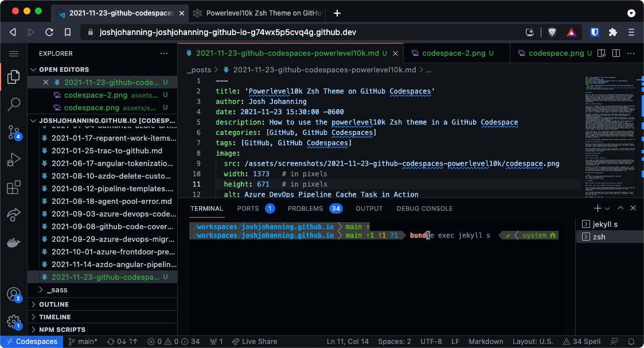Open the Search view in activity bar

point(14,105)
